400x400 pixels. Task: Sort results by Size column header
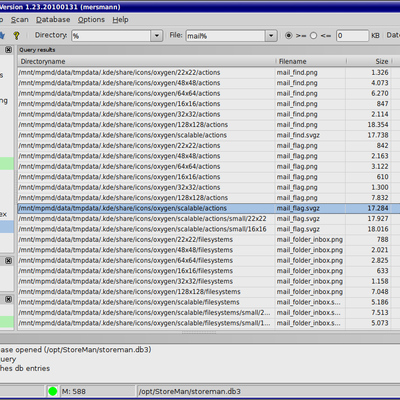point(369,61)
